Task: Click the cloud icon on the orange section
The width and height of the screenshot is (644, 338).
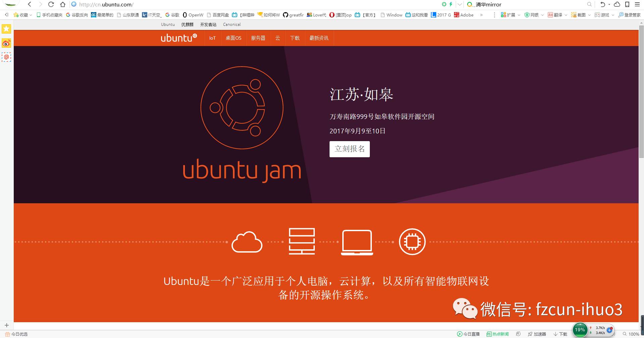Action: click(247, 242)
